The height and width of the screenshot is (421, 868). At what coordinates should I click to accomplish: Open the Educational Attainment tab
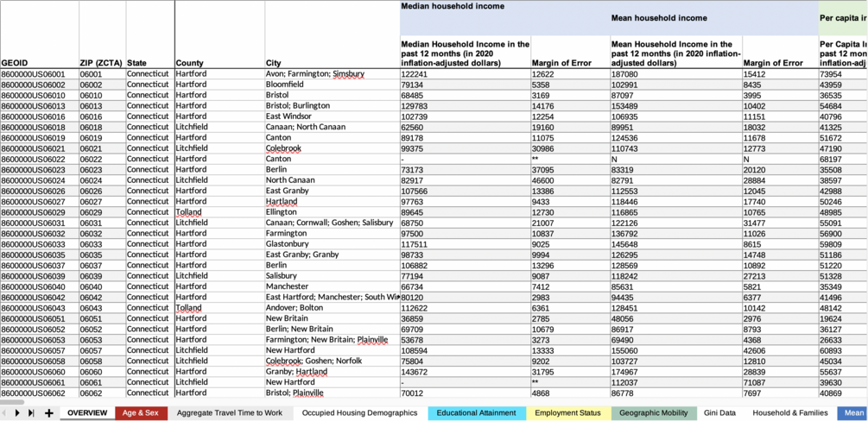(x=476, y=412)
